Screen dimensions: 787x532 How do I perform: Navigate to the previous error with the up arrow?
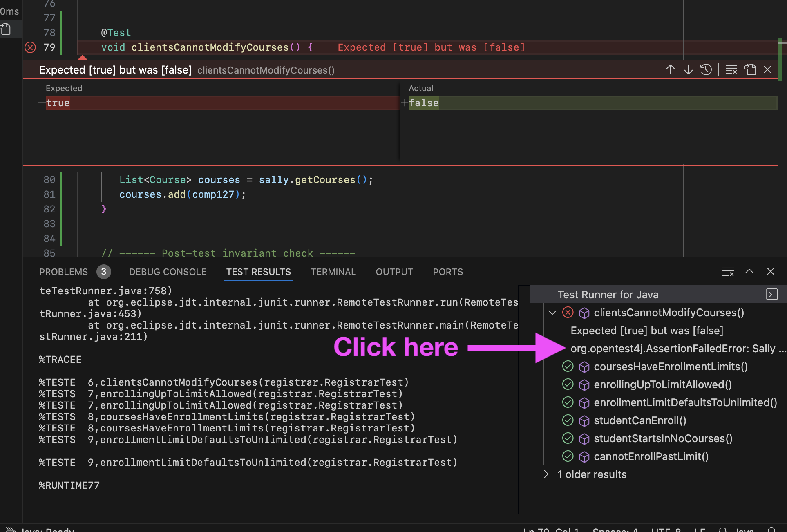coord(671,69)
